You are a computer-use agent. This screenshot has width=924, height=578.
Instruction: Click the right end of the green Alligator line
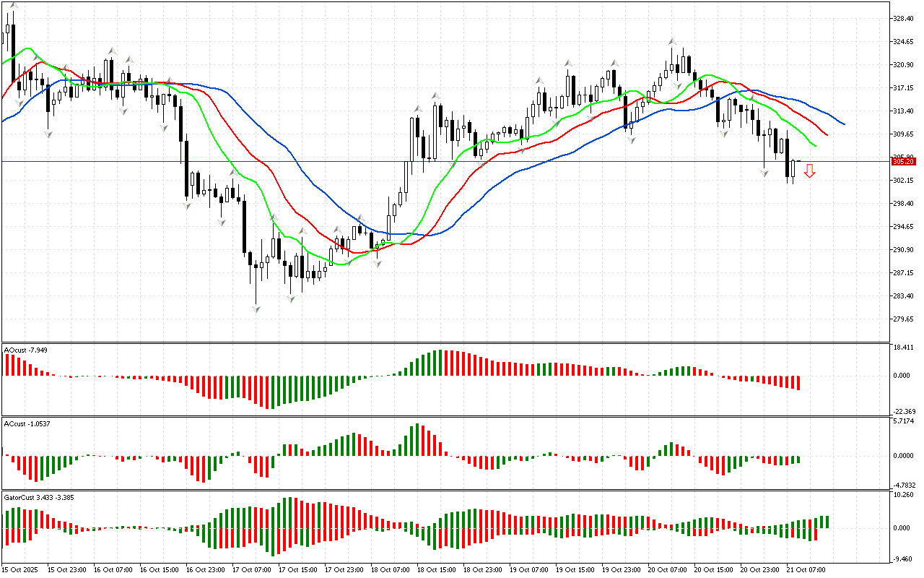(x=816, y=146)
